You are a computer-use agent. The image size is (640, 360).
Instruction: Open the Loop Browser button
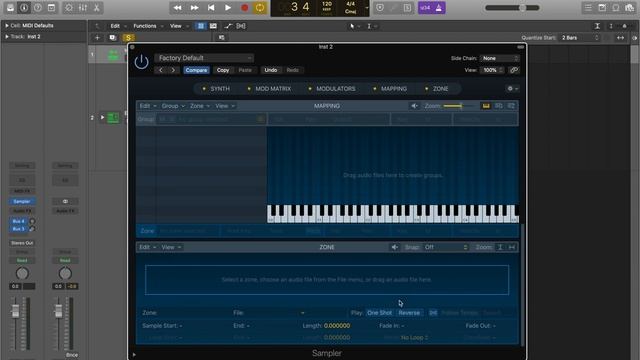tap(616, 8)
